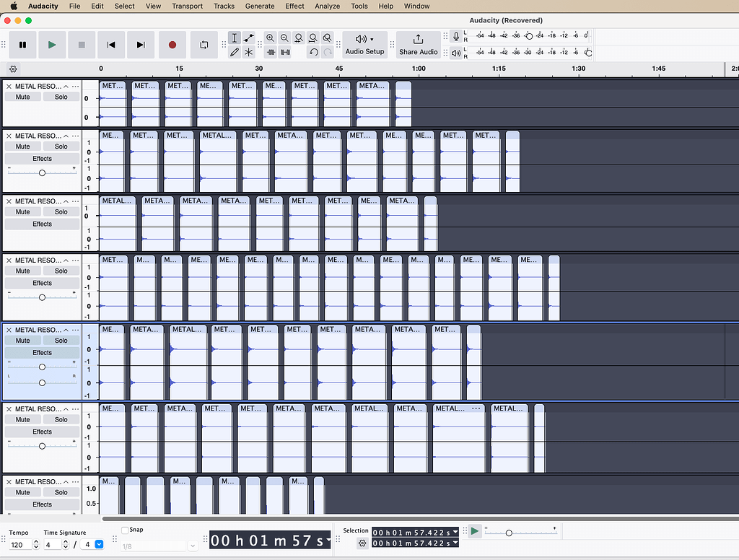This screenshot has width=739, height=560.
Task: Start recording with the Record button
Action: [172, 44]
